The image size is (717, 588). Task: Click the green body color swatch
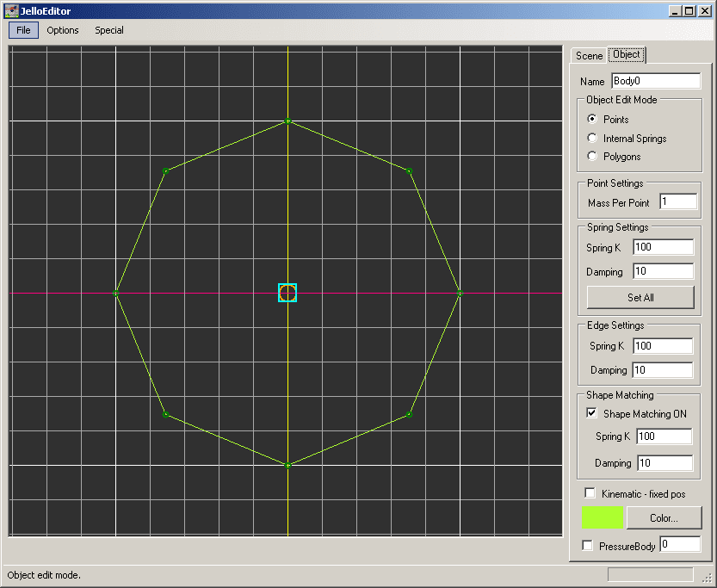coord(602,517)
